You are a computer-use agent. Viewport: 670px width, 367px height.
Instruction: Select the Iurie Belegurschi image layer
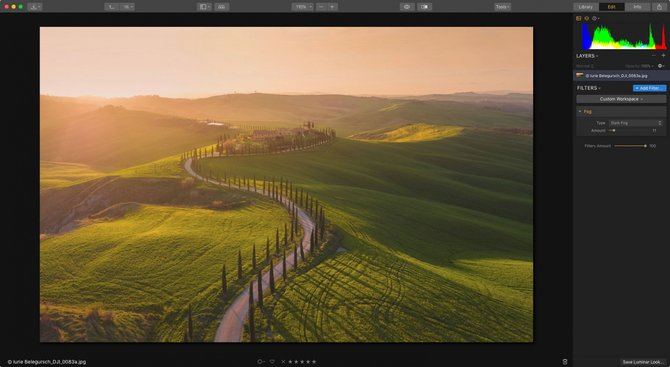tap(621, 76)
